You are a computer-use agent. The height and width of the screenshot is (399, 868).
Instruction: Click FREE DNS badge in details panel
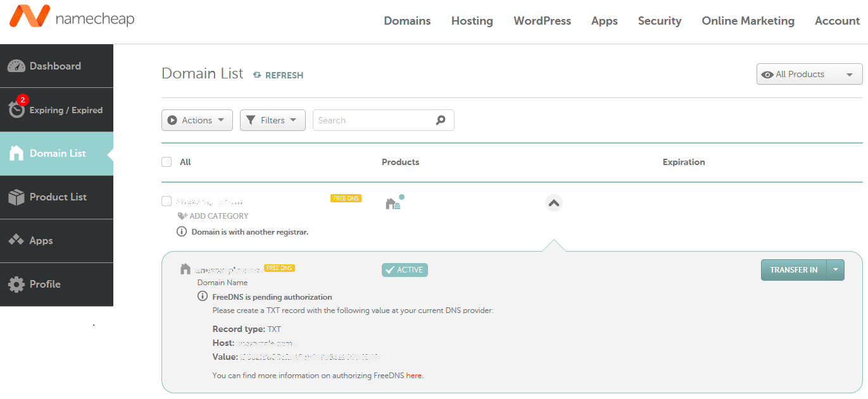279,268
